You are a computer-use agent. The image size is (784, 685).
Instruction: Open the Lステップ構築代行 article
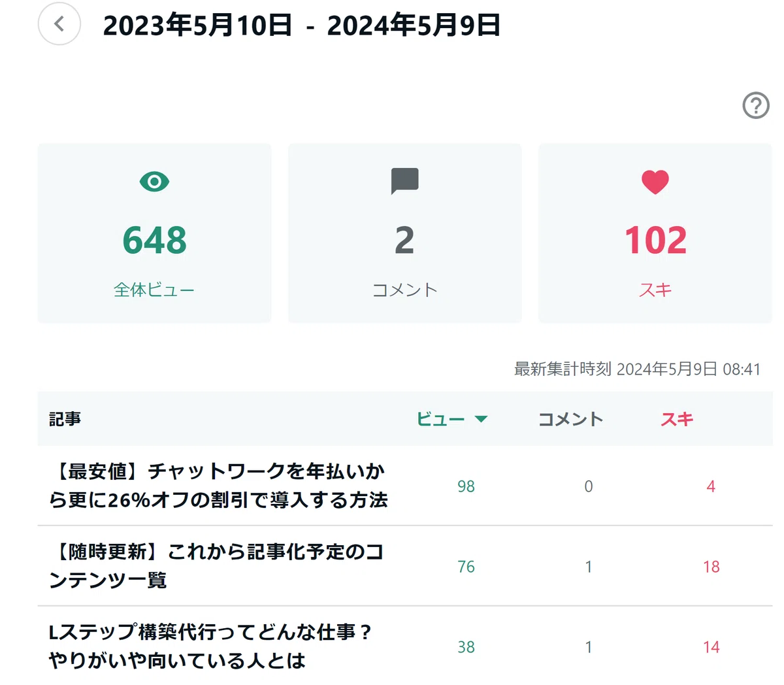[x=210, y=646]
